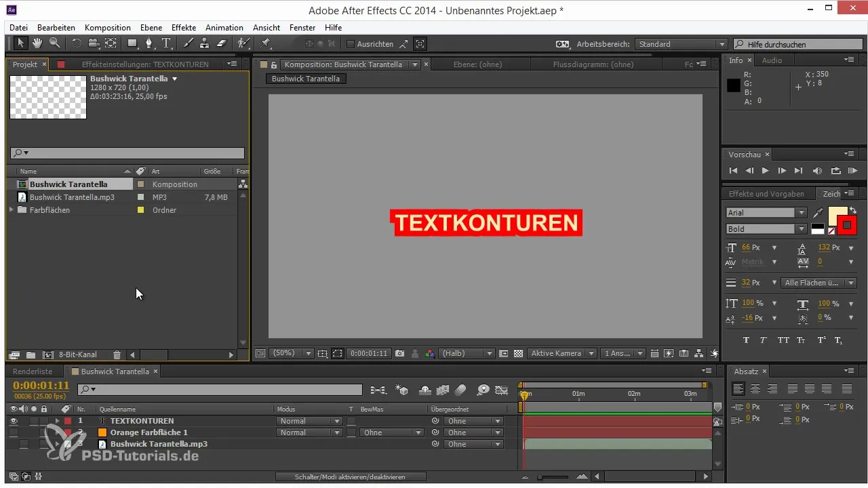Select the Pen tool

pos(150,43)
